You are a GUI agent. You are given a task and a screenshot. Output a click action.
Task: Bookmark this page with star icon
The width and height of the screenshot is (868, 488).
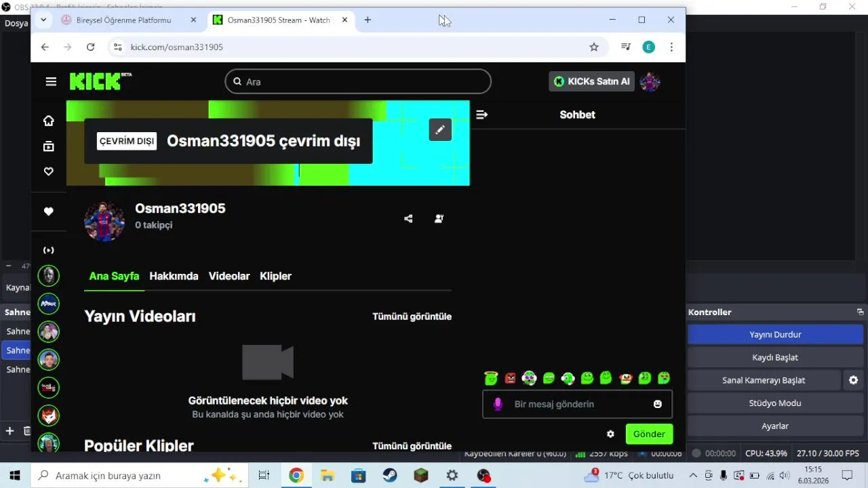point(594,47)
